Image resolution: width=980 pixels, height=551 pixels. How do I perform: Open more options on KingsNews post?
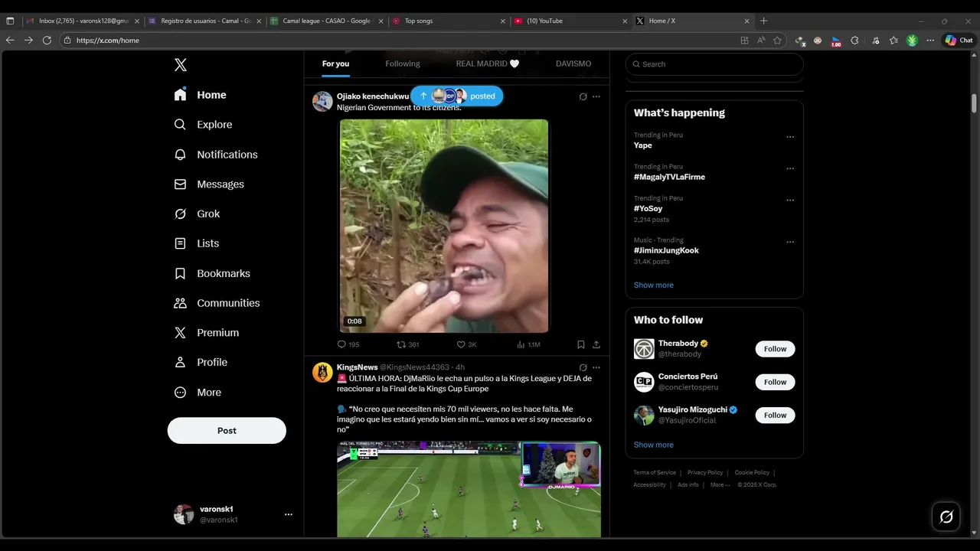click(x=596, y=367)
